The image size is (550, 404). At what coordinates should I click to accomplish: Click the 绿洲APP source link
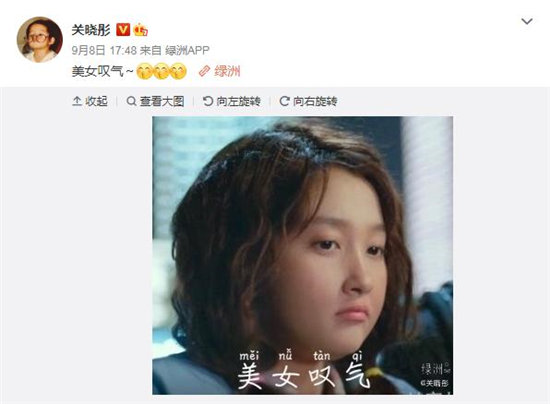(x=187, y=50)
